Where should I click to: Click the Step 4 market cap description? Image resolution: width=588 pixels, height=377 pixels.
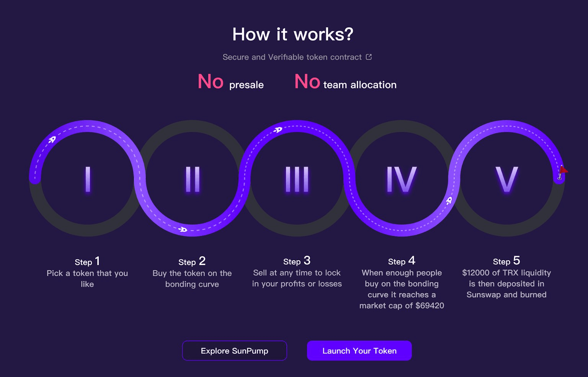(x=402, y=289)
